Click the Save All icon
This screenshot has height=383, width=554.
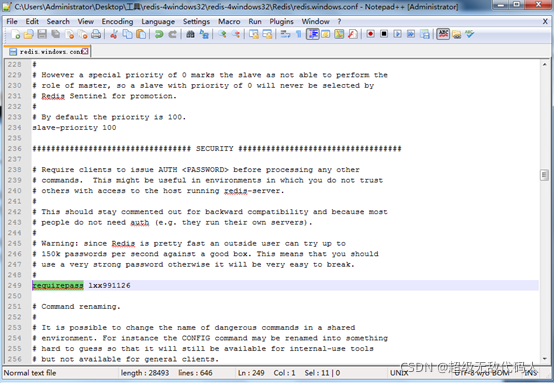55,34
